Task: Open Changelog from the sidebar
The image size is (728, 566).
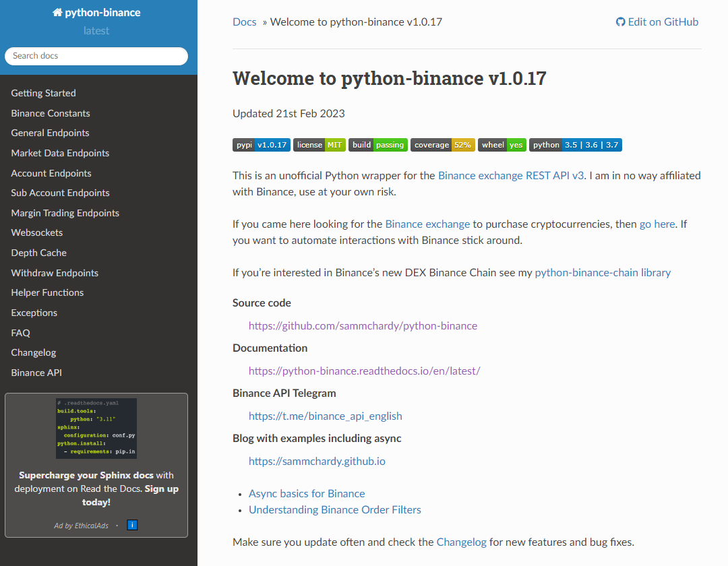Action: click(x=33, y=352)
